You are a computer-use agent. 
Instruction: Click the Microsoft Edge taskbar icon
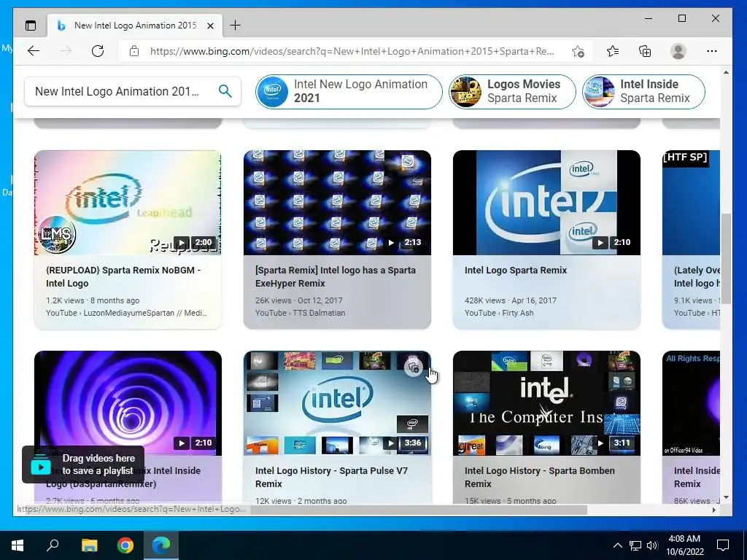coord(161,545)
